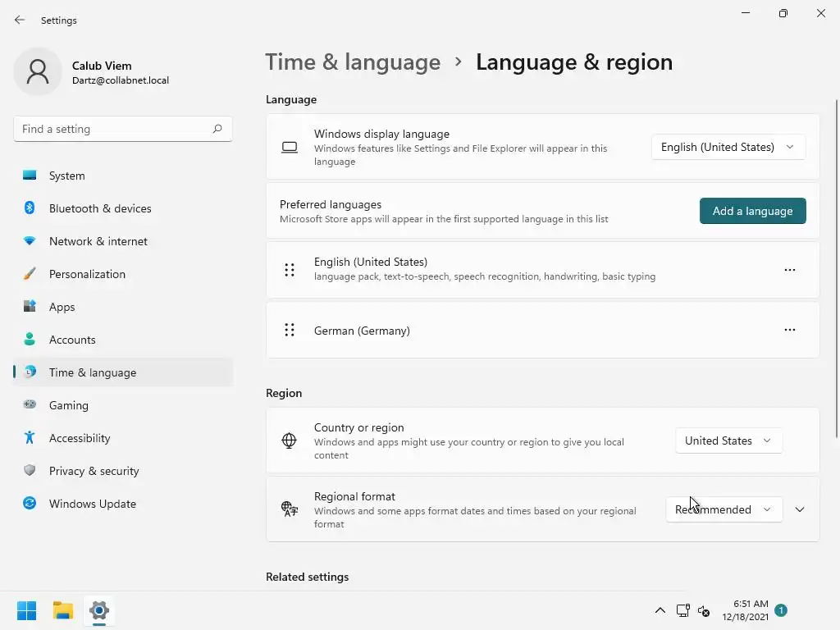
Task: Click the back arrow in Settings
Action: pyautogui.click(x=20, y=20)
